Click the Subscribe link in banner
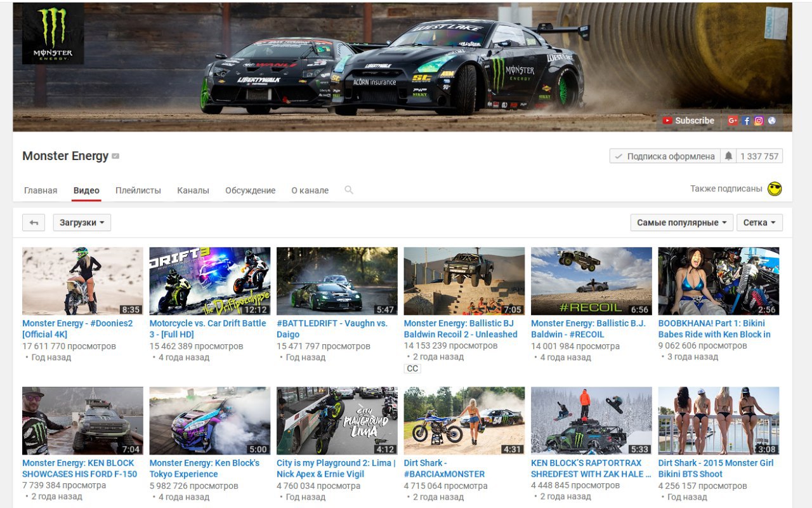Viewport: 812px width, 508px height. 688,121
